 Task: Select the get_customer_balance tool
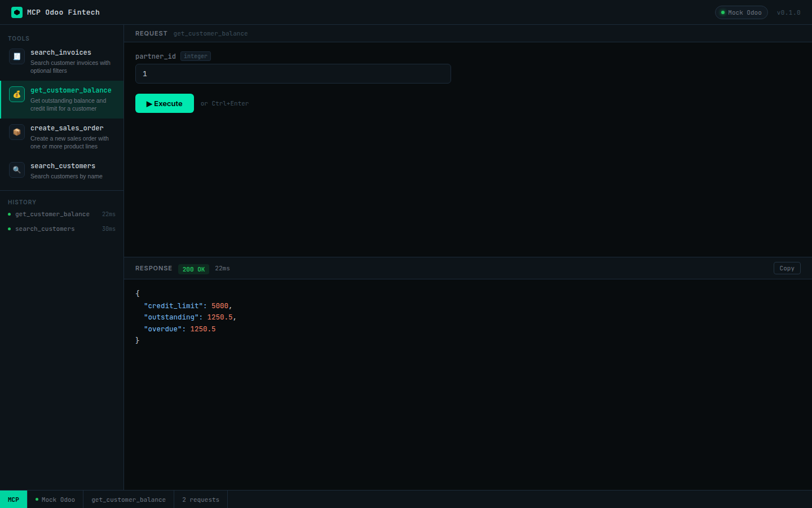pyautogui.click(x=62, y=99)
